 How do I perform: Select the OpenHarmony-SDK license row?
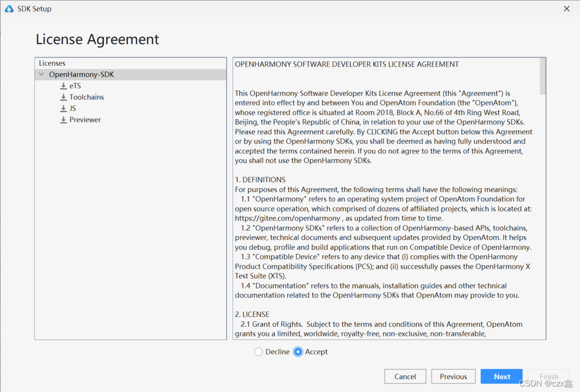tap(130, 75)
